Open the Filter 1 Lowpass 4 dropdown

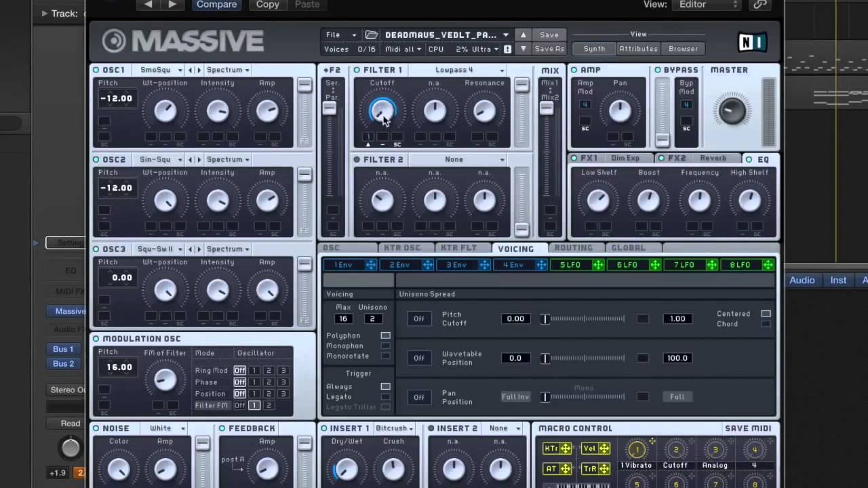point(458,70)
